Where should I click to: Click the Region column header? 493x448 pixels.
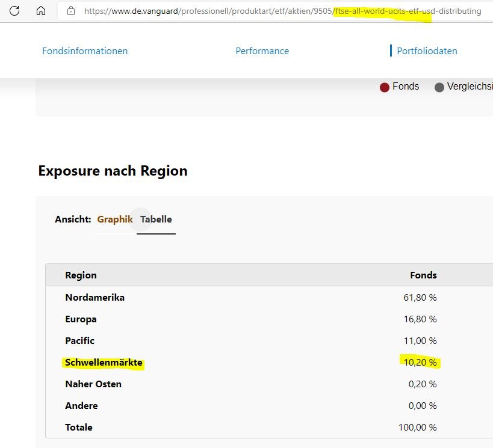tap(81, 275)
